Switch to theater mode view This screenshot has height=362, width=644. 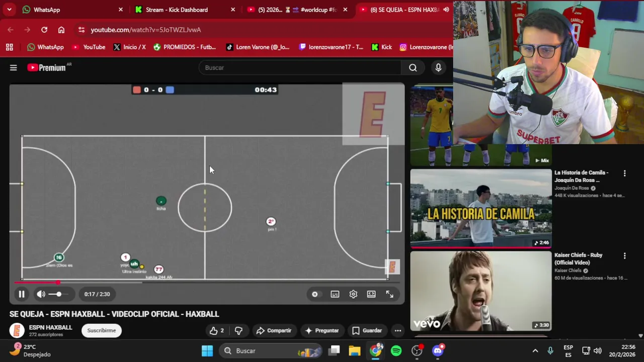coord(371,294)
